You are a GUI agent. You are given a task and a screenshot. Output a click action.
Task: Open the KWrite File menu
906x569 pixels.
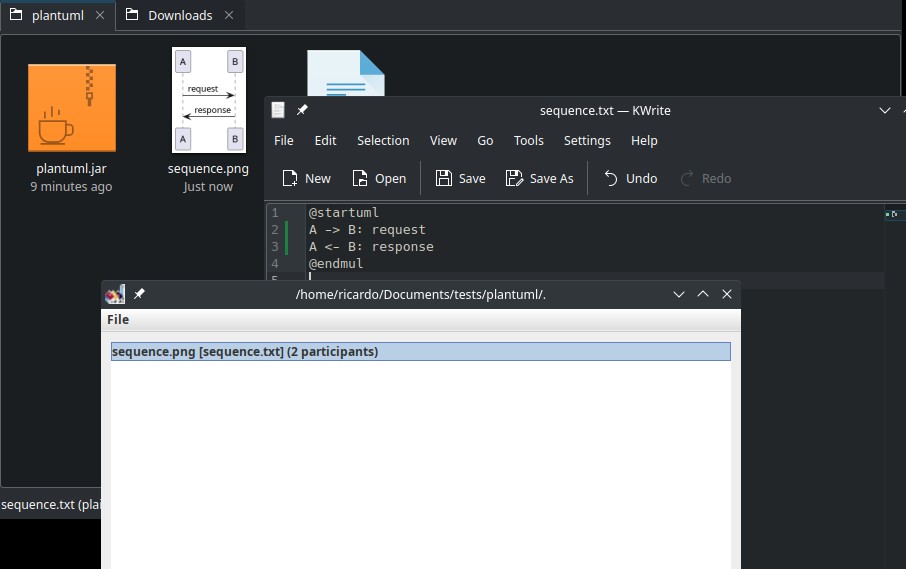(x=284, y=140)
